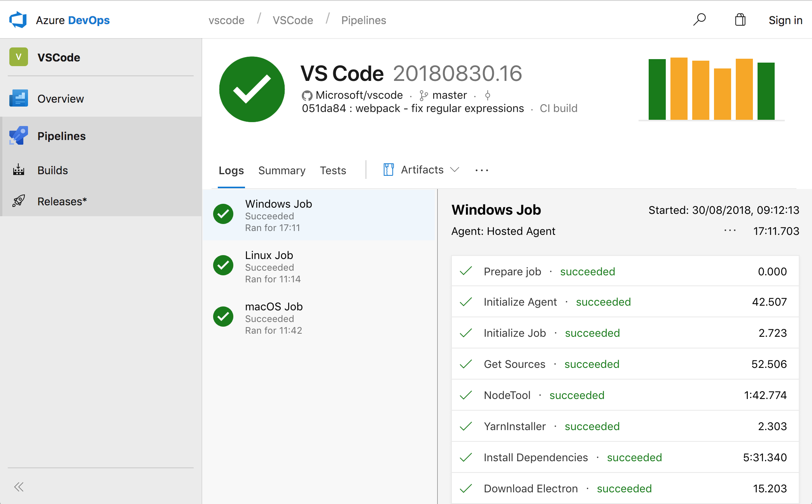Click the green success check of Linux Job
Viewport: 812px width, 504px height.
click(223, 265)
